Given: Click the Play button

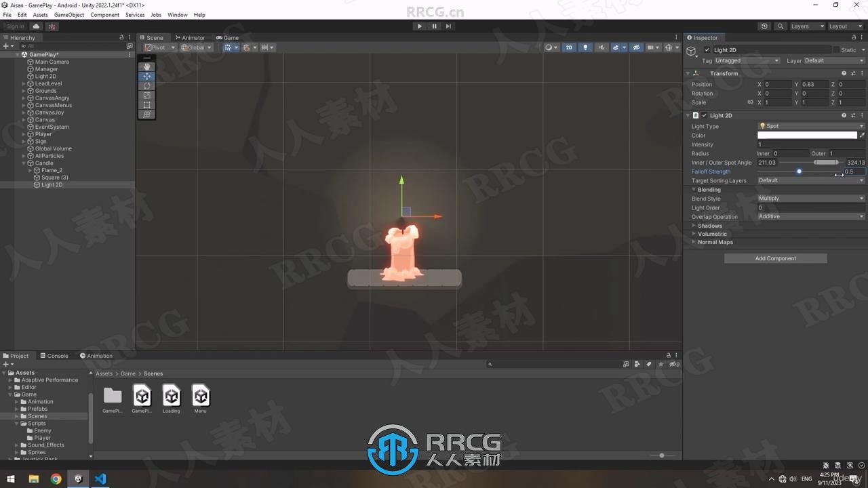Looking at the screenshot, I should click(420, 26).
